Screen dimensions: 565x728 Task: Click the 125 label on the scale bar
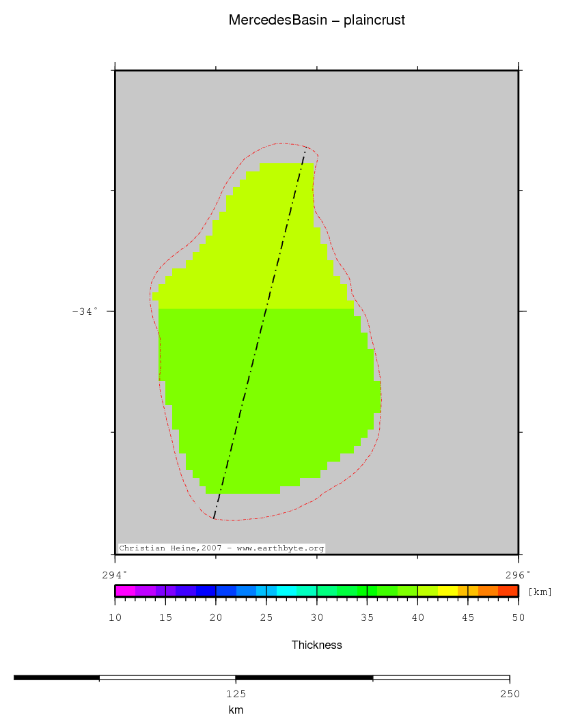coord(236,694)
